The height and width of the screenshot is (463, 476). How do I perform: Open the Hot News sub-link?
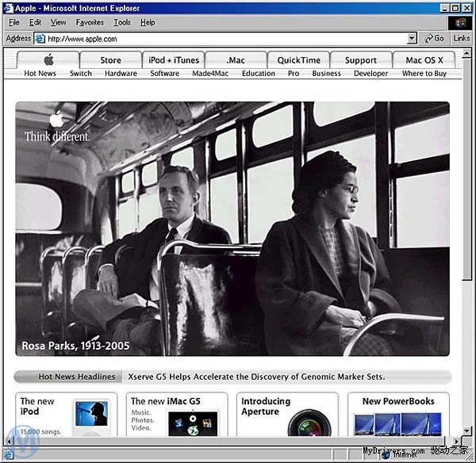40,74
